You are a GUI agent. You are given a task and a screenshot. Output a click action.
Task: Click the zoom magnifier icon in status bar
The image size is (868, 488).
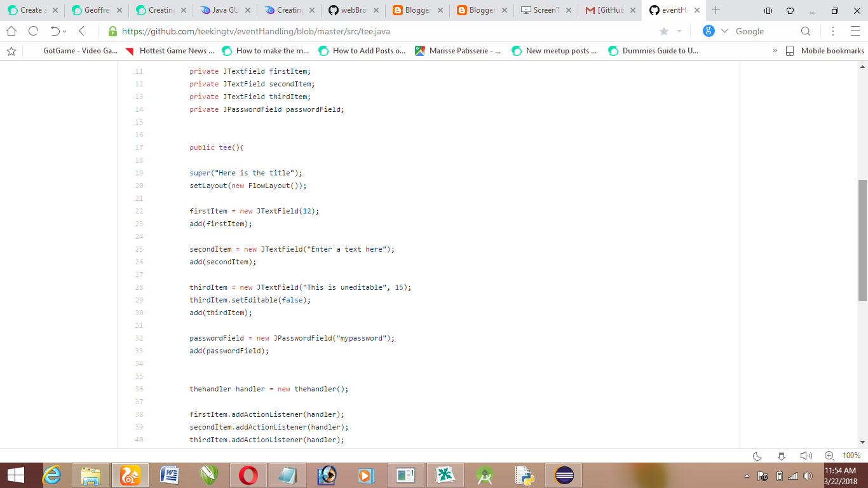[829, 456]
